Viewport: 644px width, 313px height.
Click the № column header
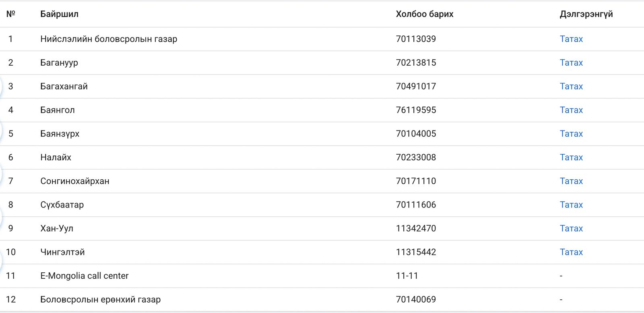[x=11, y=14]
